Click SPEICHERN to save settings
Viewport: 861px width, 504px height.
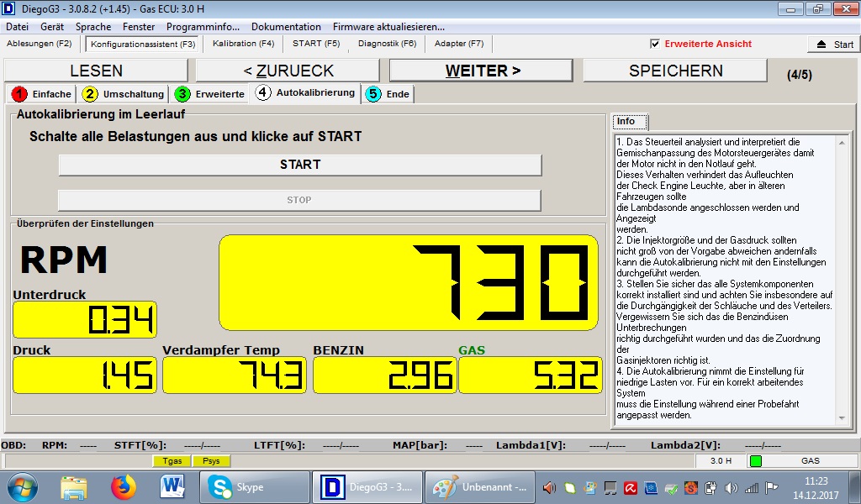click(675, 71)
